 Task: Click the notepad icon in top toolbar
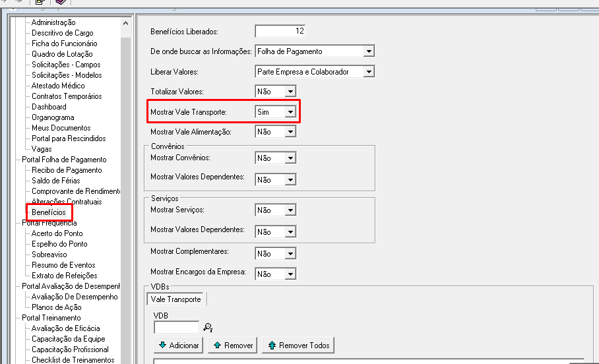coord(40,3)
